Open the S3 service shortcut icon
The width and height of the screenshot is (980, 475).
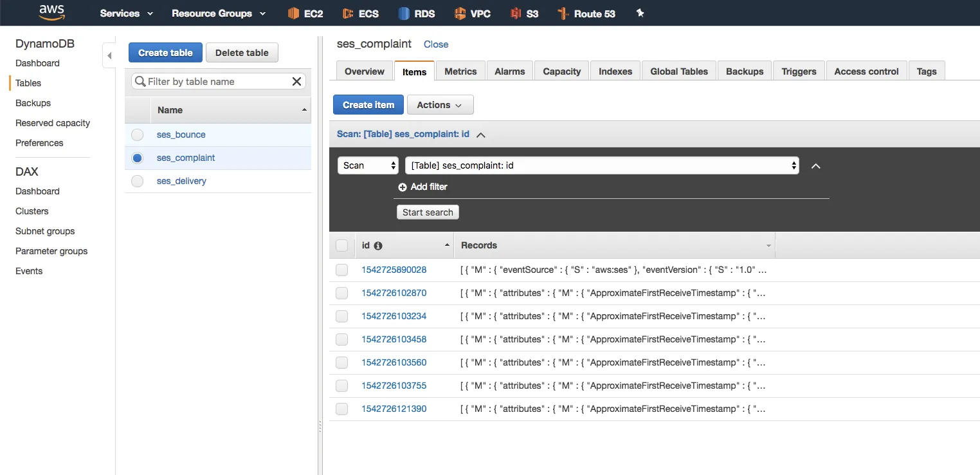(x=516, y=14)
